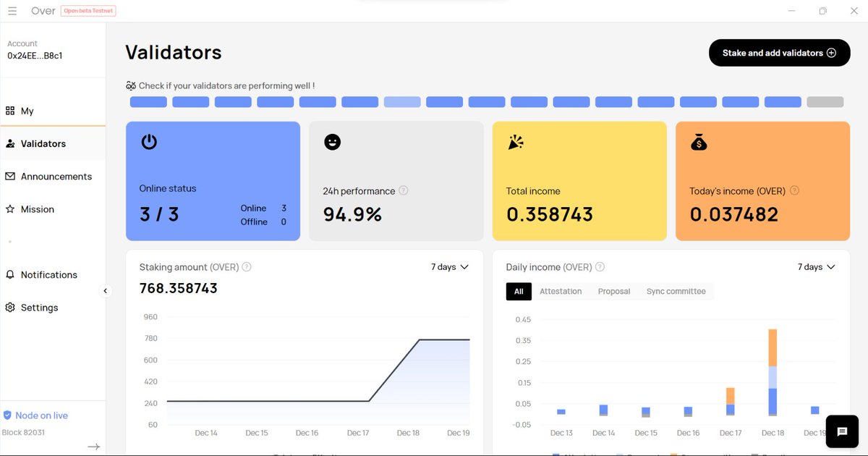Switch to the Attestation tab
Screen dimensions: 868x456
561,292
